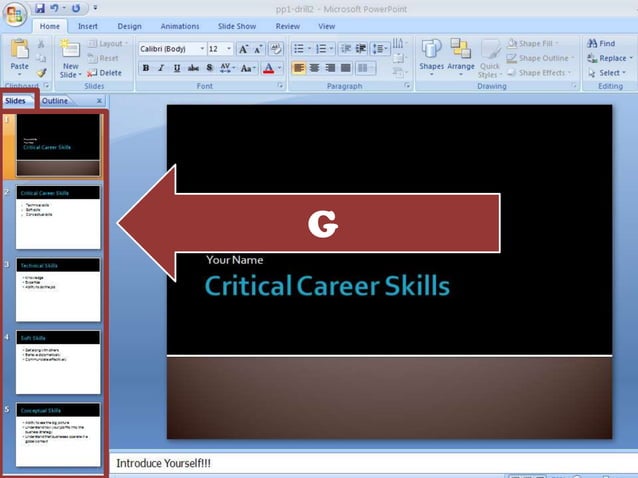This screenshot has height=478, width=638.
Task: Open the Font dialog launcher
Action: pos(280,85)
